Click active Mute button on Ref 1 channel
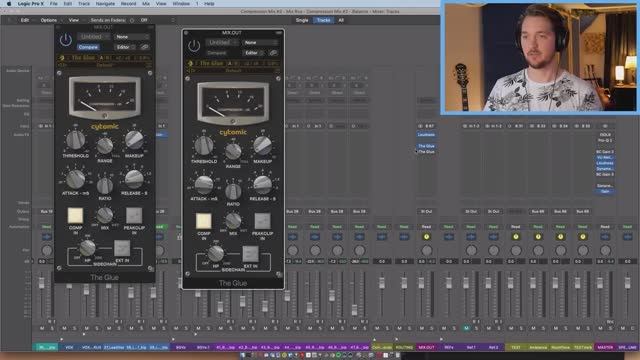 tap(467, 328)
